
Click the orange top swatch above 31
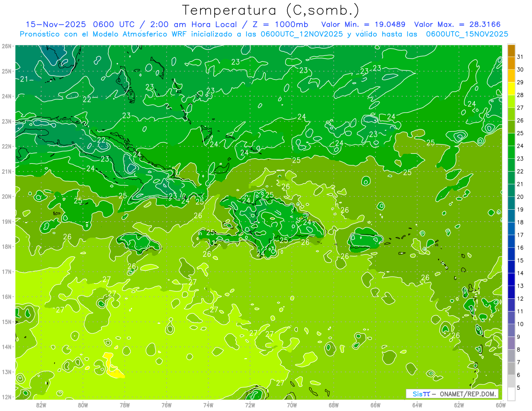(511, 51)
